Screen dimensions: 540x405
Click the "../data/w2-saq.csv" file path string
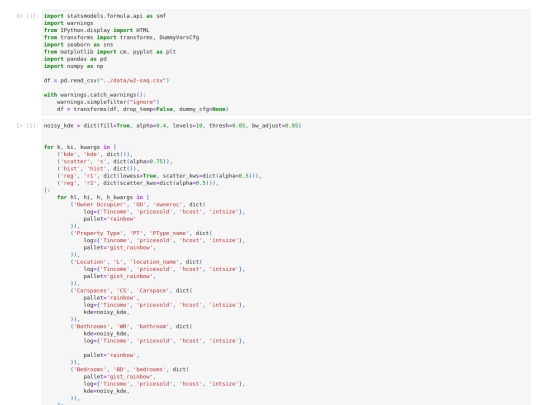click(x=133, y=81)
